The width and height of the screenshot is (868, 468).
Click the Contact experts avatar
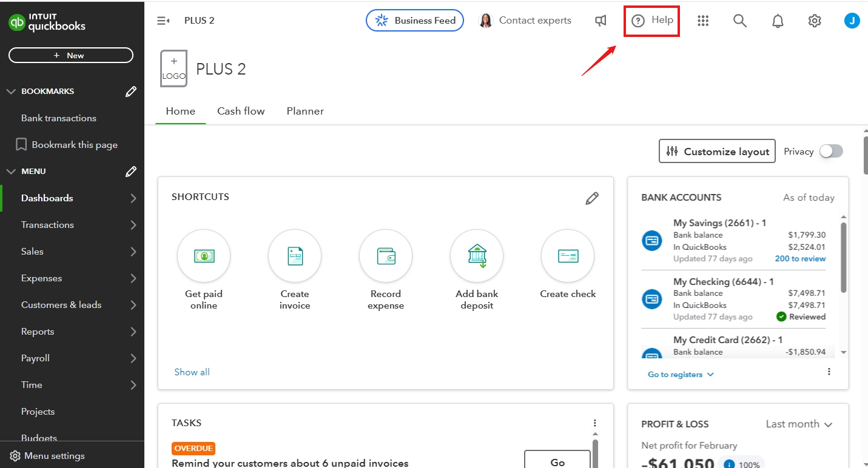coord(486,21)
